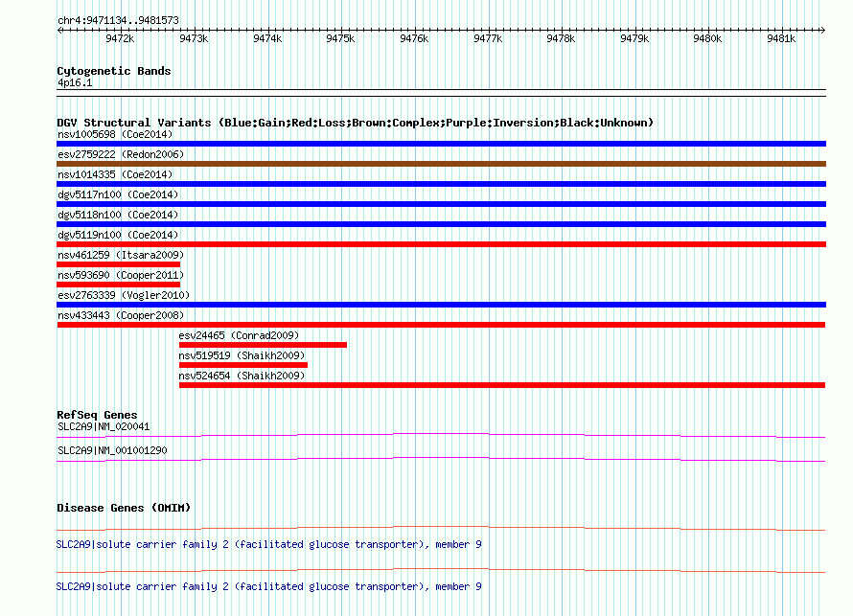Select the short red nsv593690 bar
Image resolution: width=853 pixels, height=616 pixels.
(118, 285)
